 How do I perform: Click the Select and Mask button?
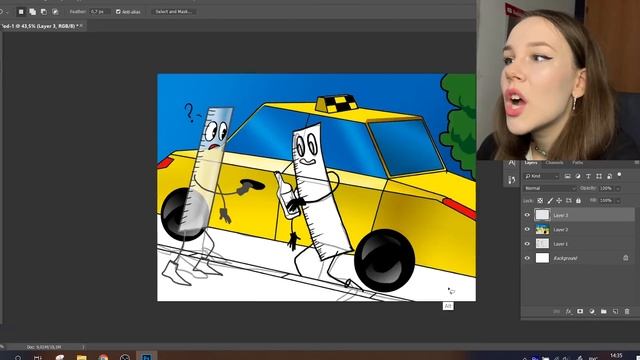coord(173,11)
